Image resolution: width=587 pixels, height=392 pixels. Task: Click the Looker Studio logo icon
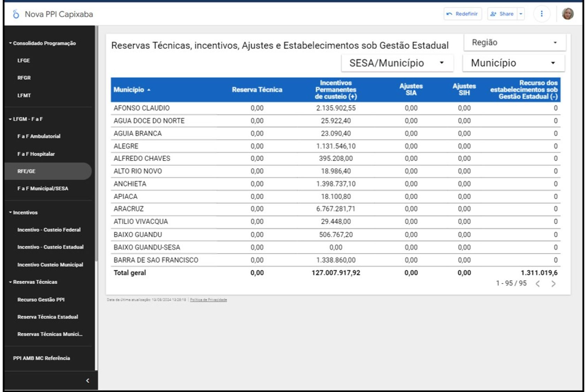(x=16, y=14)
